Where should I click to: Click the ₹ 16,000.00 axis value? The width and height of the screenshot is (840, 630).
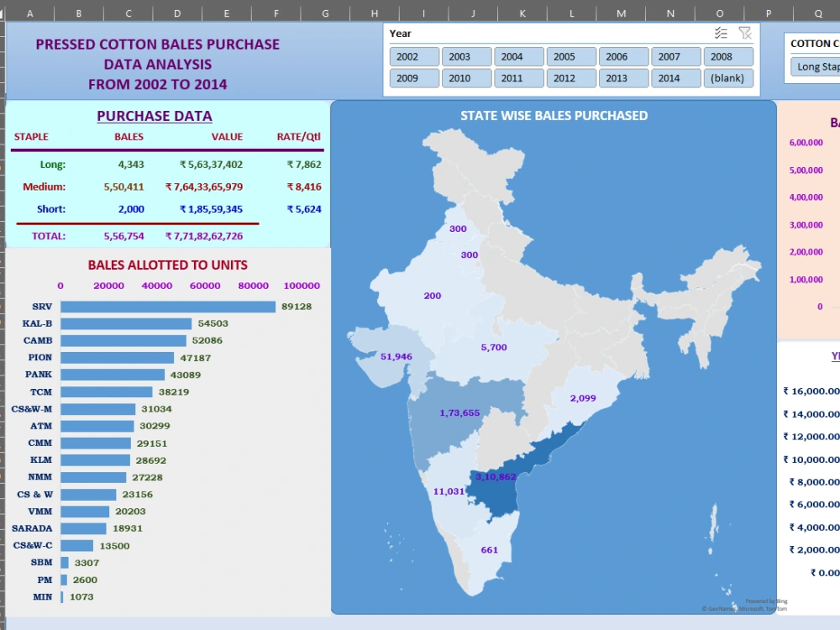point(811,391)
